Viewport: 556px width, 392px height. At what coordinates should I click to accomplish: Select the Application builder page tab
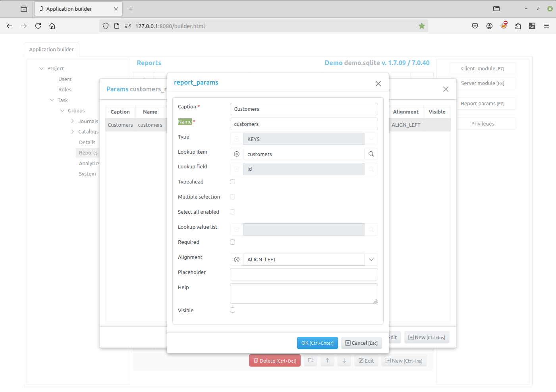pos(52,50)
